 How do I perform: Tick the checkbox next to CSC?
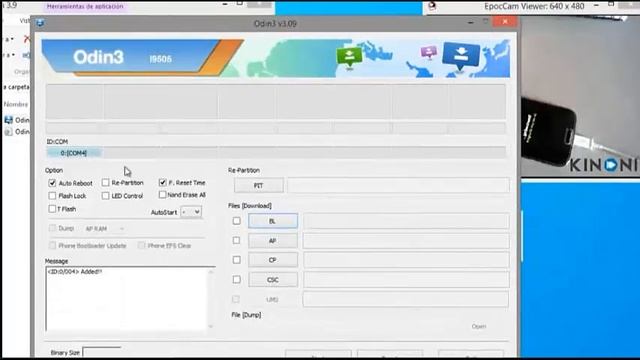pos(236,280)
